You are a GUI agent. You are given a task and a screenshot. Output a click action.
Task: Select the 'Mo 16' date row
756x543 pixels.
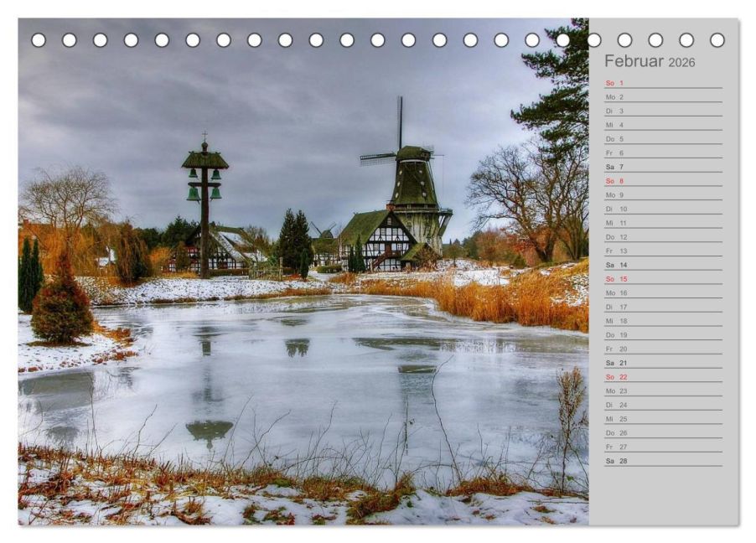click(664, 292)
